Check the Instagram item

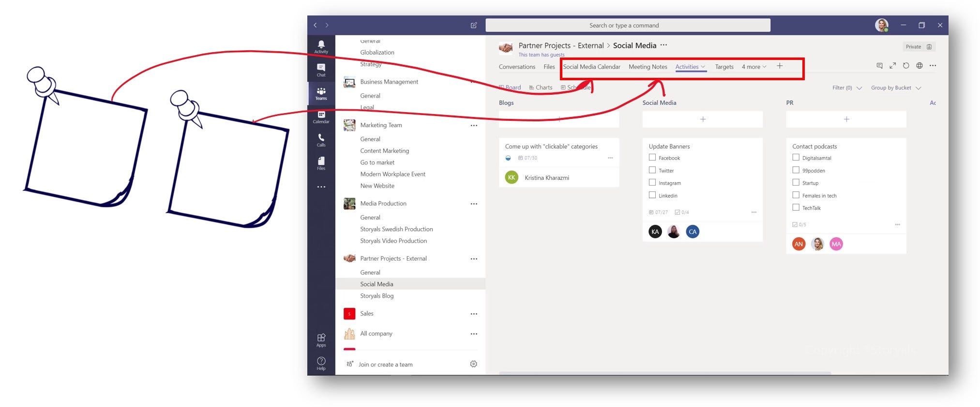652,183
